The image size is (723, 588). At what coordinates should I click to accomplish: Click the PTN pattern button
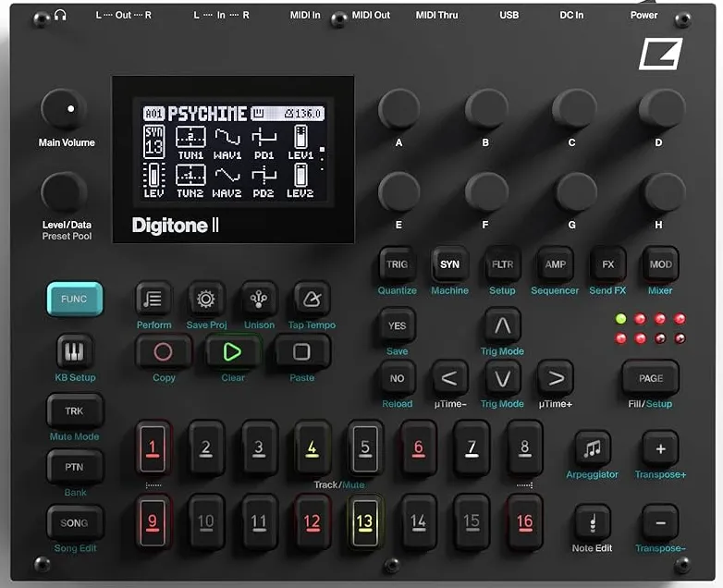[74, 467]
